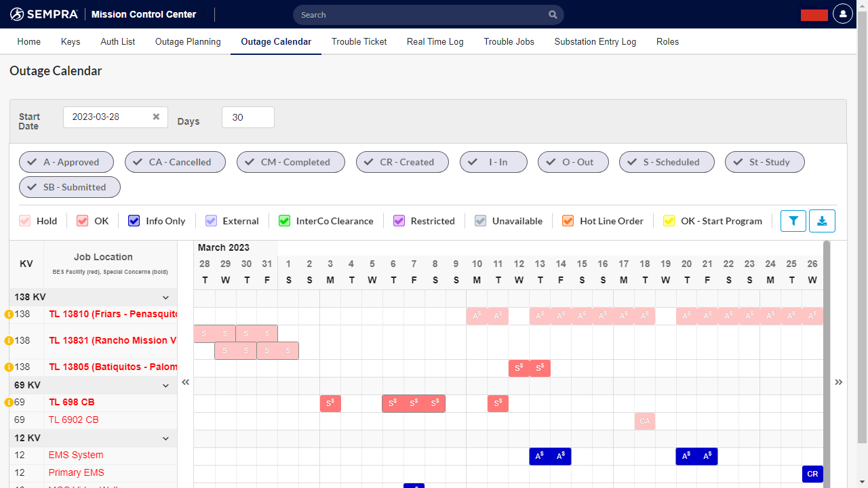This screenshot has width=868, height=488.
Task: Collapse the 12 KV section
Action: point(165,438)
